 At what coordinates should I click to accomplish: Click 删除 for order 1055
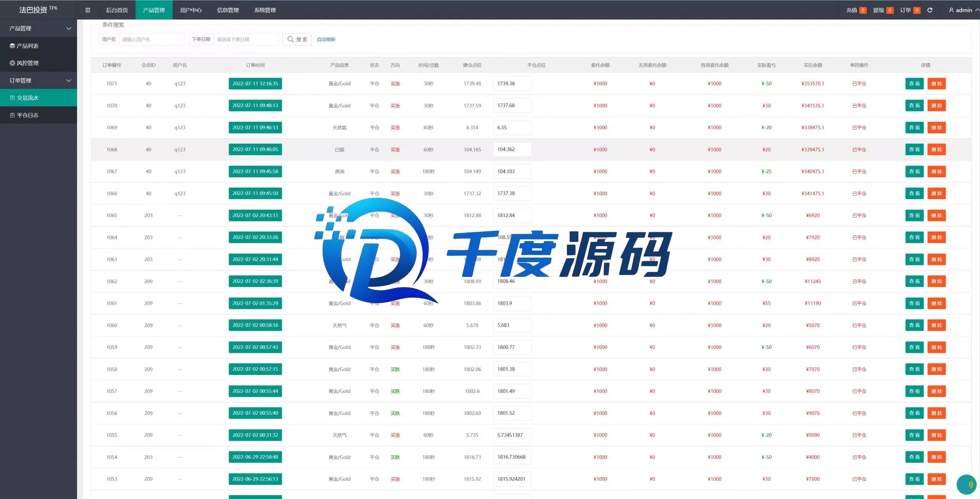936,435
